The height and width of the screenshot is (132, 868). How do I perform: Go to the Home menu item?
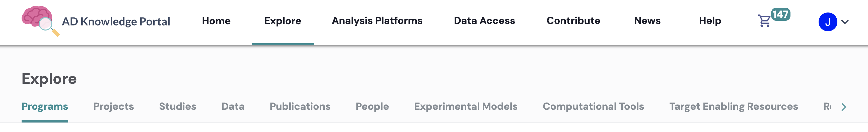pos(216,21)
